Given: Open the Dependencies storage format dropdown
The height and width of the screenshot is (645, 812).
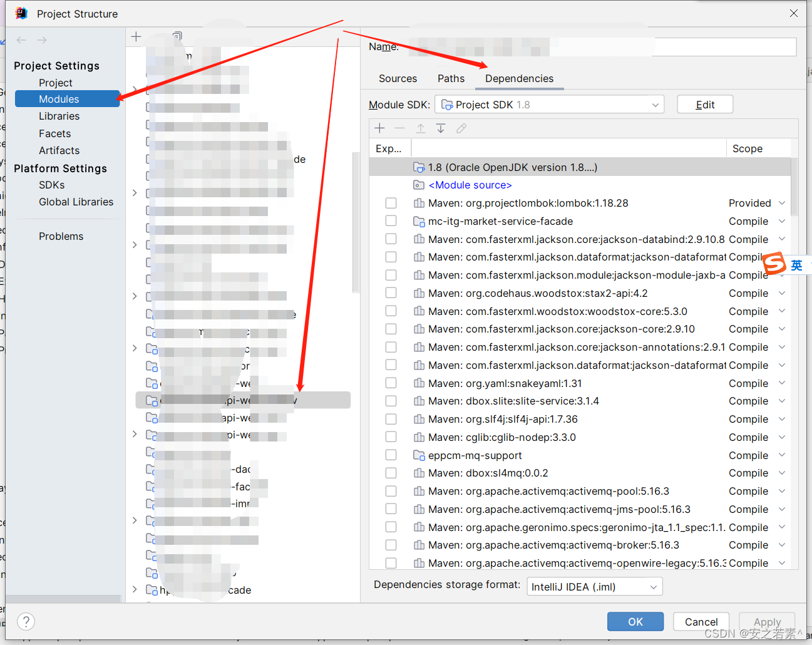Looking at the screenshot, I should (x=594, y=587).
